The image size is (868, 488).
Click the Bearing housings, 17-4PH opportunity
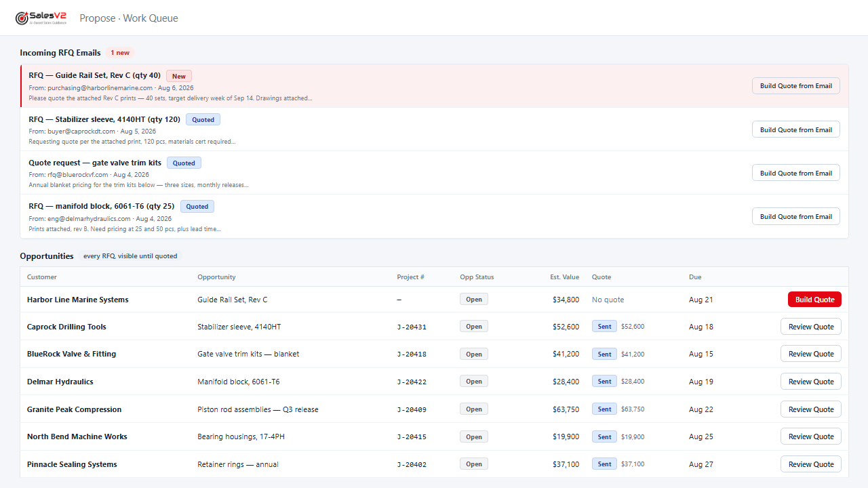click(x=241, y=436)
